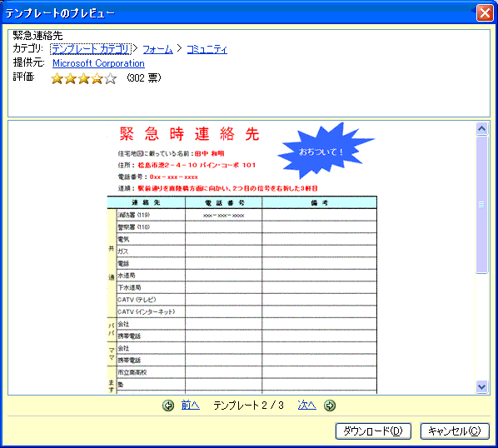Click the CATV (テレビ) table row

click(x=247, y=300)
